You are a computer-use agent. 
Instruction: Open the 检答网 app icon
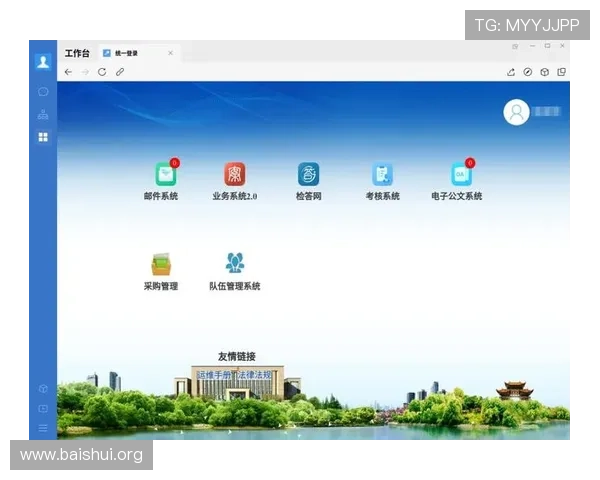pos(308,174)
